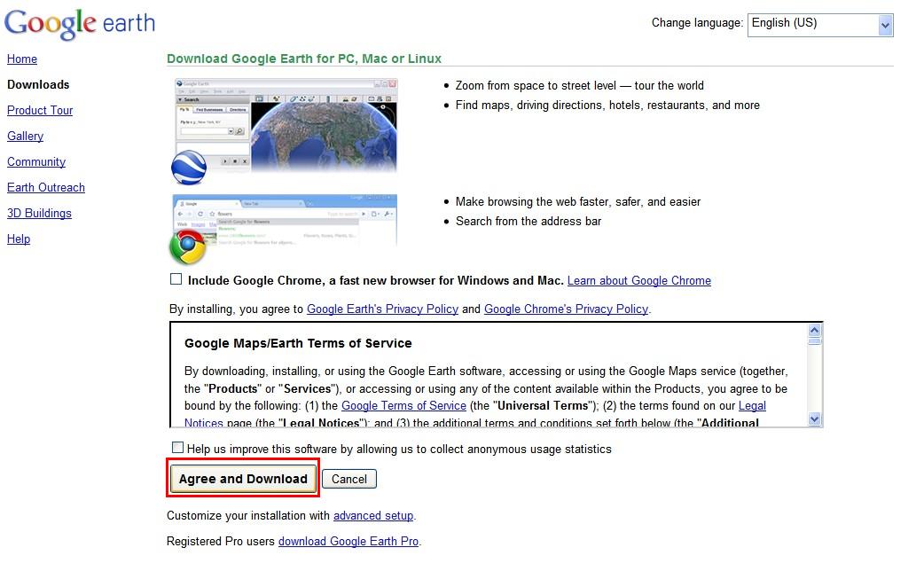Click Learn about Google Chrome link
924x571 pixels.
tap(639, 280)
